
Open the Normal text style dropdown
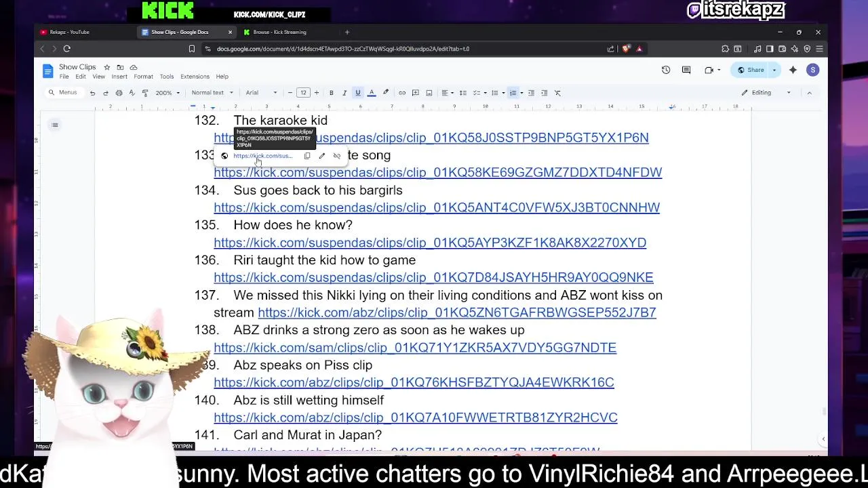tap(212, 93)
